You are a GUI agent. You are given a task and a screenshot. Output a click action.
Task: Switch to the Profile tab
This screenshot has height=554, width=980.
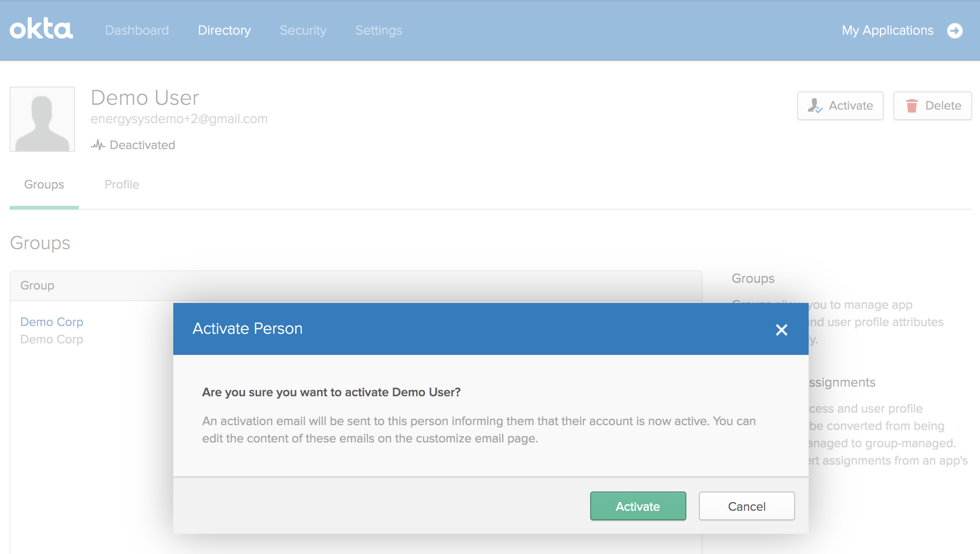point(122,185)
